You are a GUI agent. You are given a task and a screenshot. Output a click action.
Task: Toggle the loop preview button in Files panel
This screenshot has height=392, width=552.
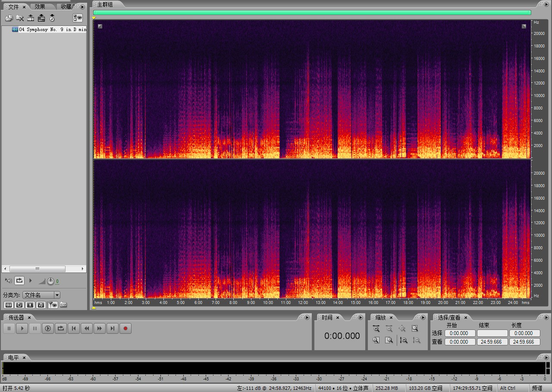pos(19,281)
